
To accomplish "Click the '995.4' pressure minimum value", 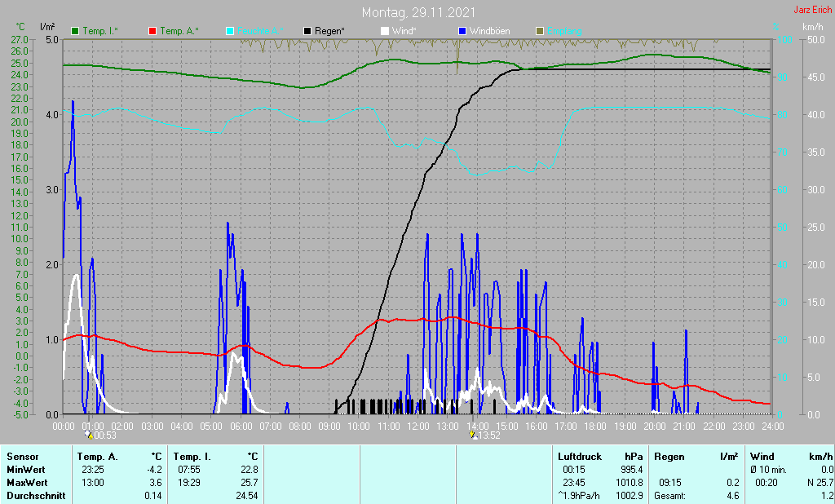I will click(x=632, y=470).
